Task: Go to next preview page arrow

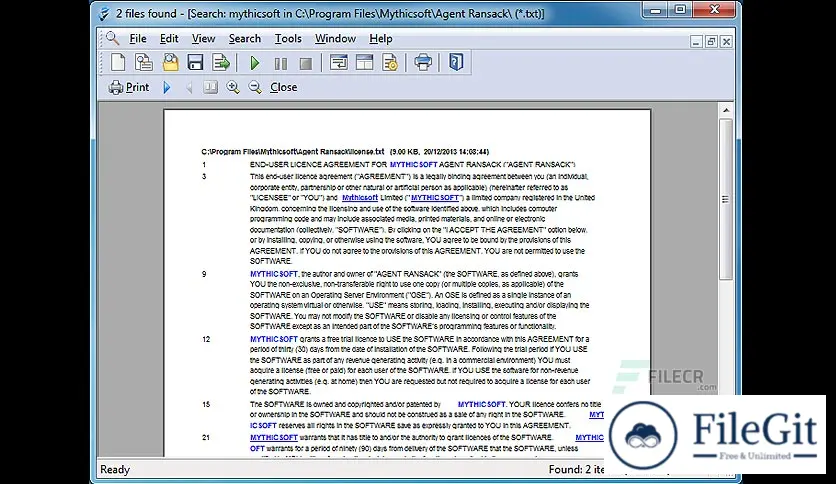Action: (167, 87)
